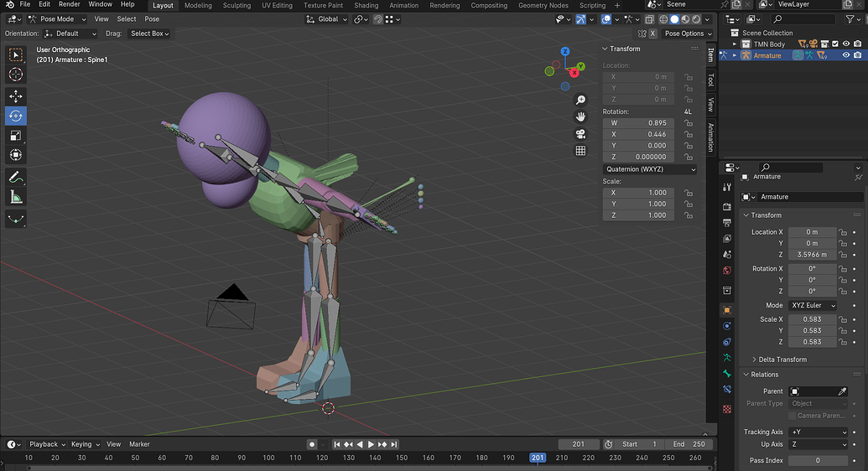
Task: Lock Rotation W in Transform panel
Action: coord(688,123)
